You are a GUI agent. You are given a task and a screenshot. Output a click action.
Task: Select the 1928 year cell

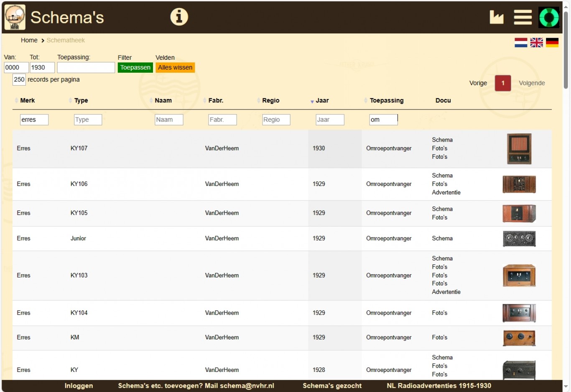click(319, 370)
